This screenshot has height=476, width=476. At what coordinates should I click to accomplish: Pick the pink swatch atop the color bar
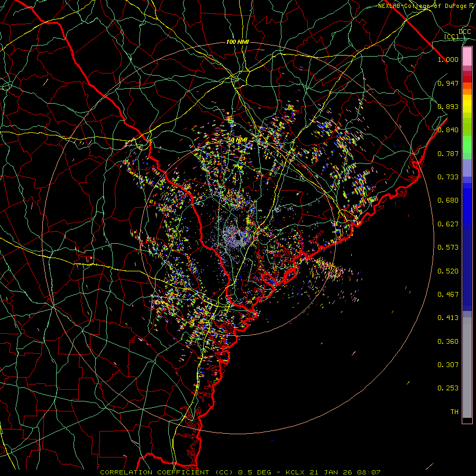click(x=467, y=57)
